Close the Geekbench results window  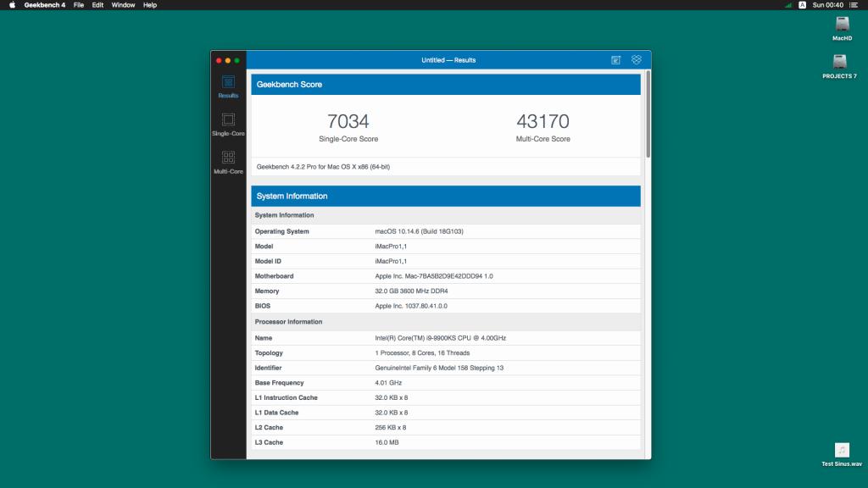tap(219, 60)
